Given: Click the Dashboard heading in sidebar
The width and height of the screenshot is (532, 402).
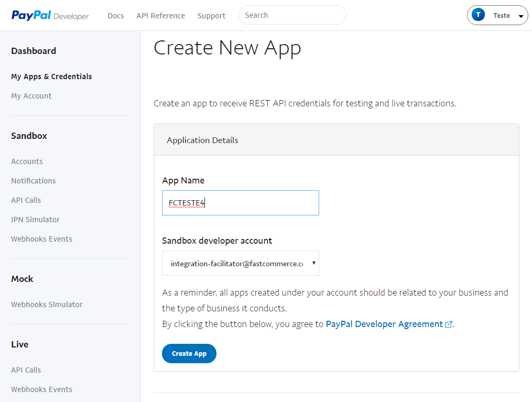Looking at the screenshot, I should click(x=34, y=51).
